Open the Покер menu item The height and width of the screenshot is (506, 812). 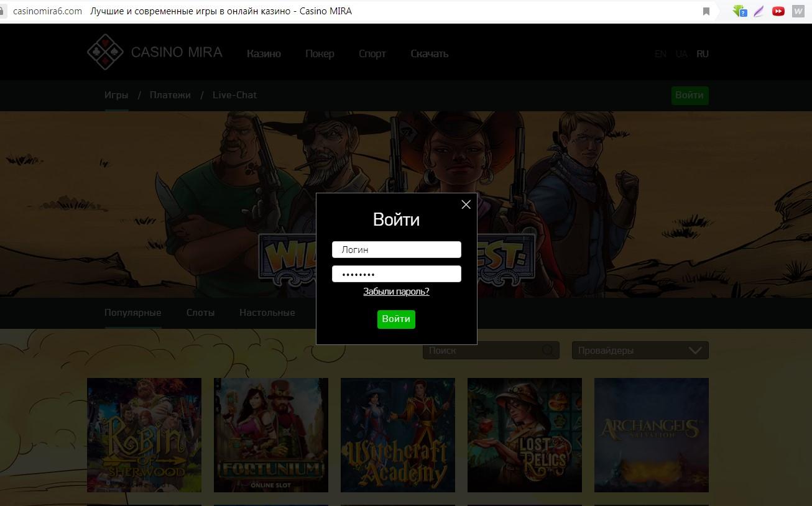(320, 53)
